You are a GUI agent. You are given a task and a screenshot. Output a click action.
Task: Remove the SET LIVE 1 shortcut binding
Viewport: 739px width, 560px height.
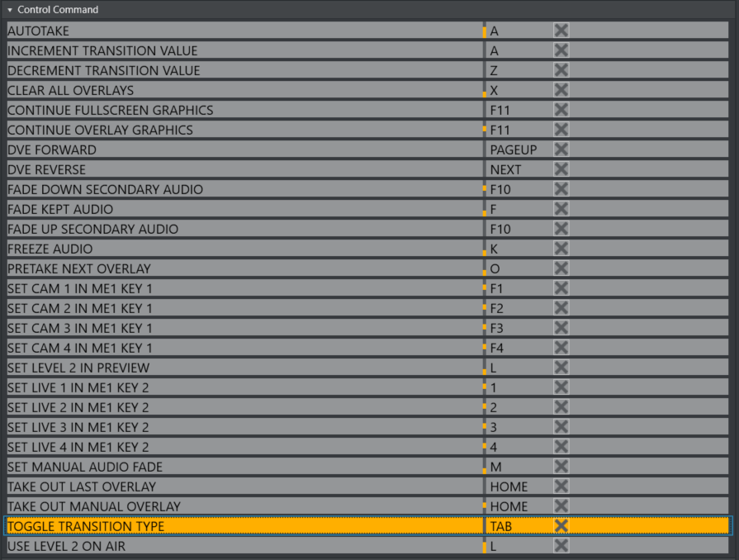[561, 387]
